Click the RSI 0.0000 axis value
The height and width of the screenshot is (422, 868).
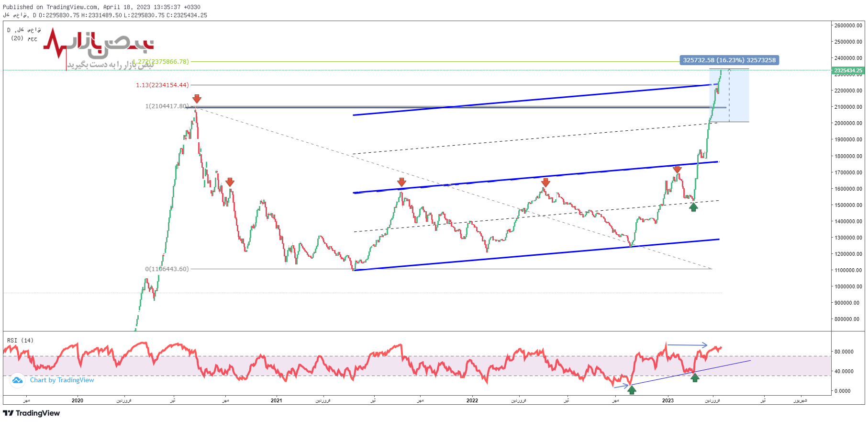tap(843, 391)
